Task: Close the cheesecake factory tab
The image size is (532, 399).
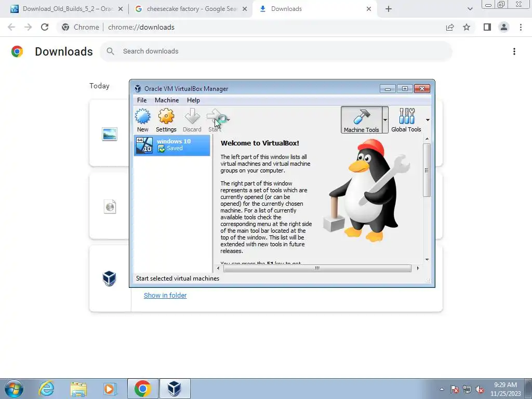Action: click(245, 9)
